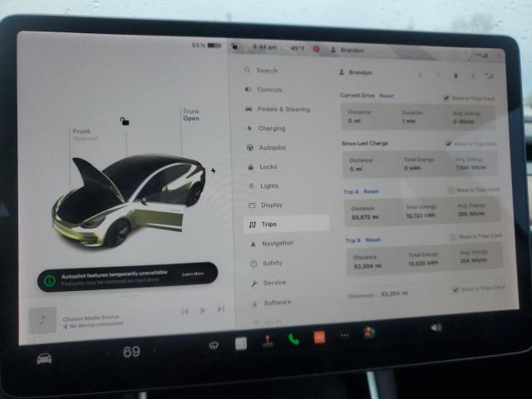Tap the unlock padlock icon above car
The width and height of the screenshot is (532, 399).
click(x=125, y=121)
